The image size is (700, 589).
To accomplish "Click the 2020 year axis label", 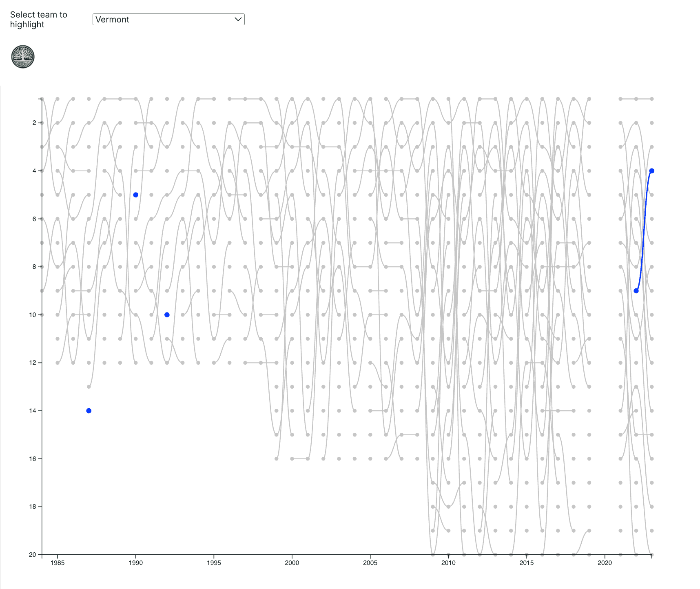I will click(x=605, y=563).
